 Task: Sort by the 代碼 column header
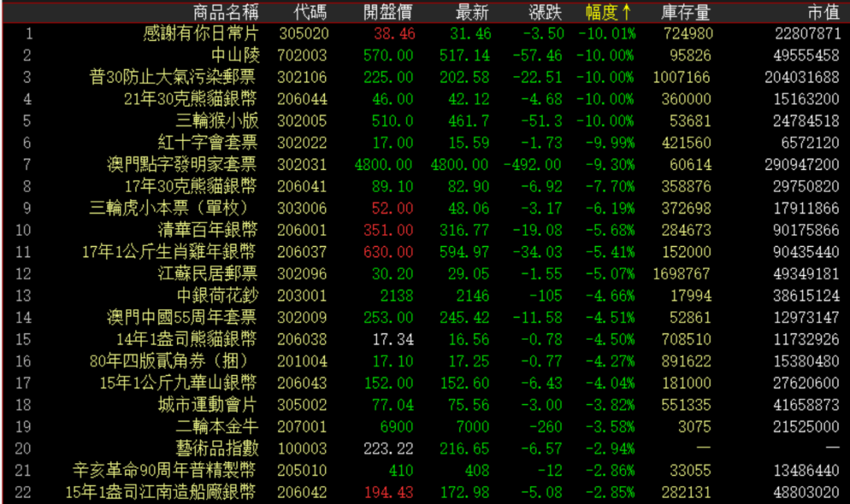(x=310, y=12)
